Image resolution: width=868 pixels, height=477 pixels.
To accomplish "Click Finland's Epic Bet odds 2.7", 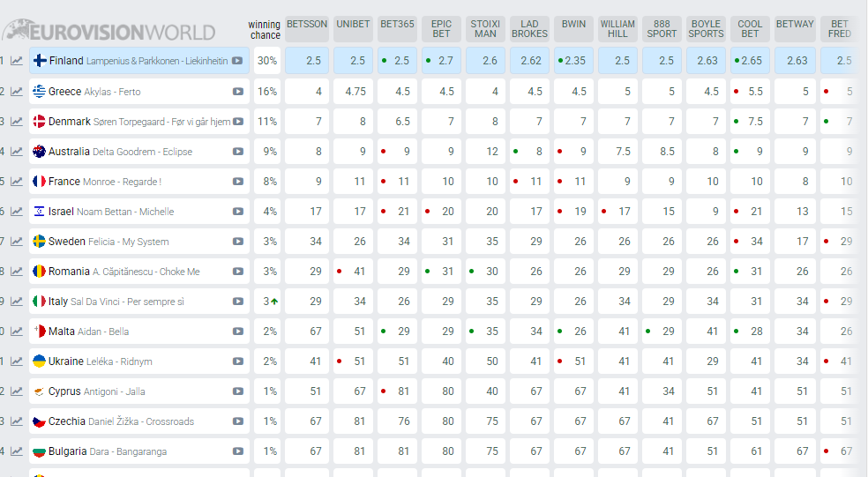I will coord(441,61).
